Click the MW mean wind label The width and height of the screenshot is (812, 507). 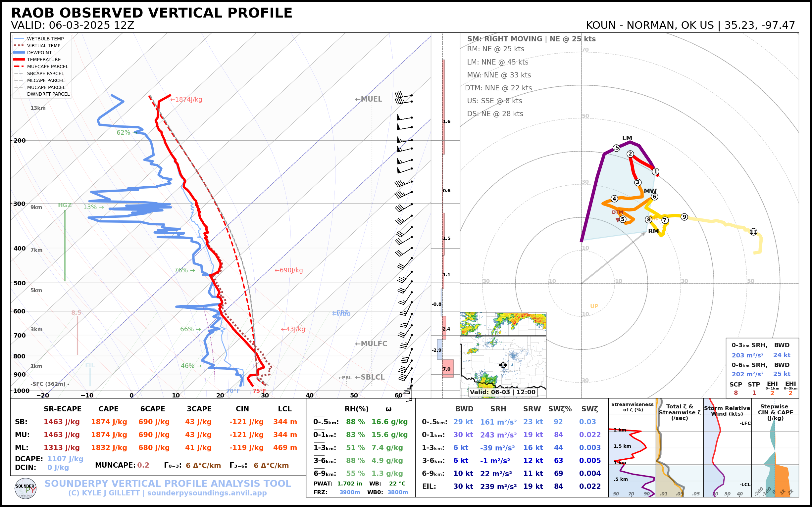tap(650, 191)
